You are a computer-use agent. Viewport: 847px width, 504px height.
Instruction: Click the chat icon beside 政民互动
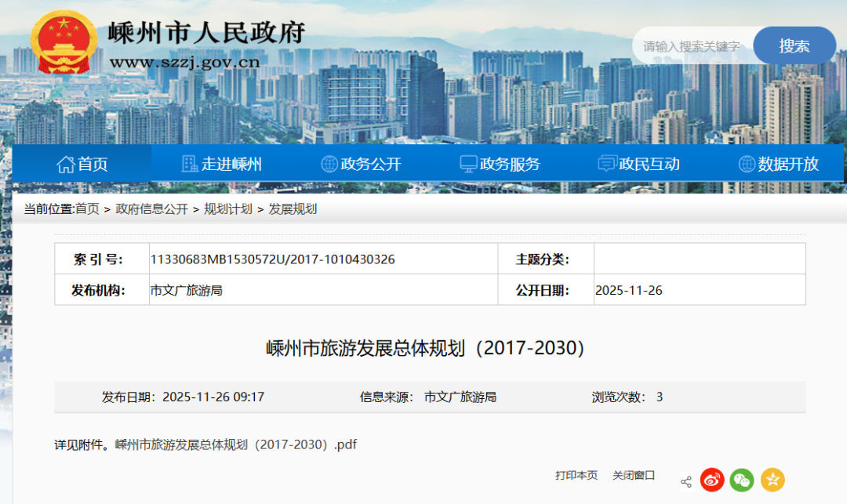coord(607,164)
